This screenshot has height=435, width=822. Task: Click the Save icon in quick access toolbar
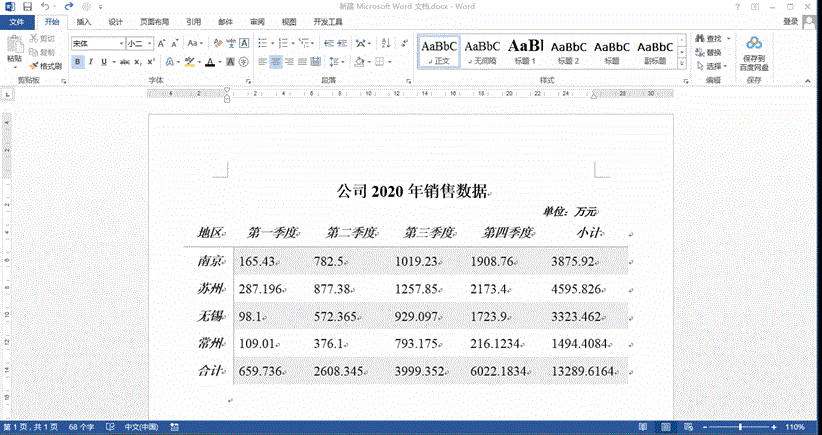(26, 6)
